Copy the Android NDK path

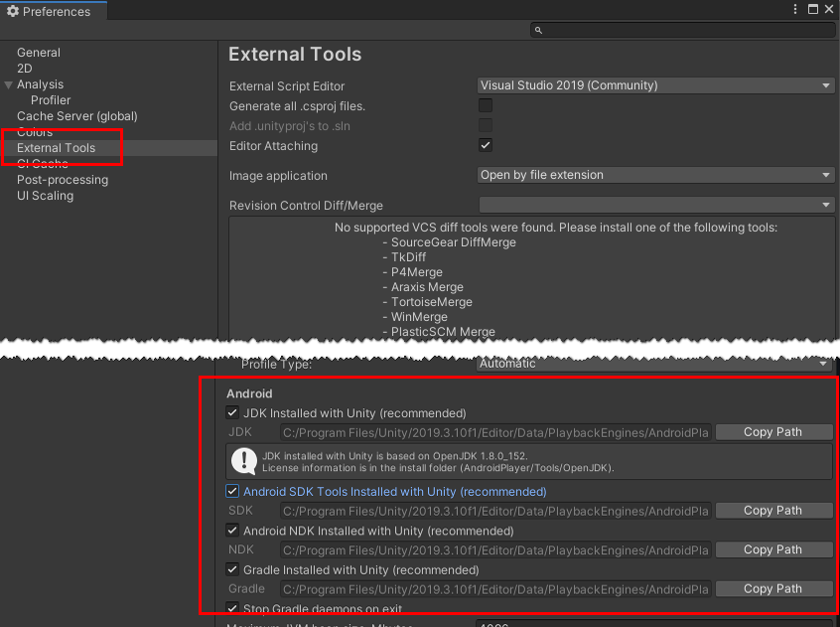[772, 549]
